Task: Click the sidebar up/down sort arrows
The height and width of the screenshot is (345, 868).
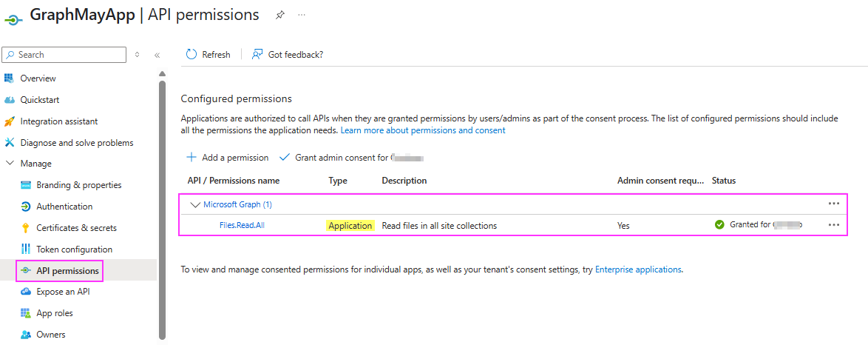Action: (138, 54)
